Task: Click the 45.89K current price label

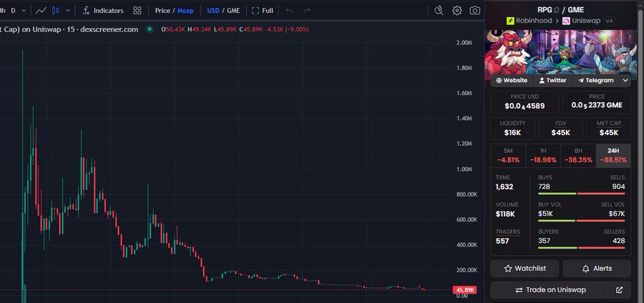Action: pos(464,290)
